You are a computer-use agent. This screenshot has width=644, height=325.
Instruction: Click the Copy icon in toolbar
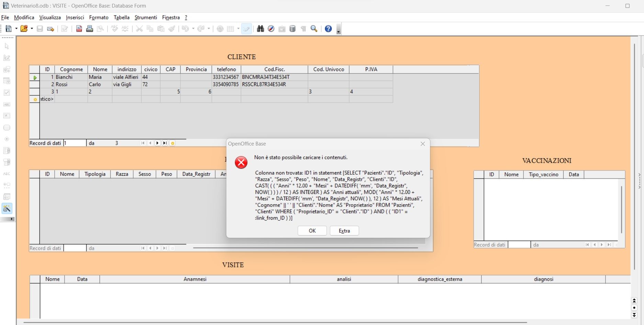pos(150,29)
